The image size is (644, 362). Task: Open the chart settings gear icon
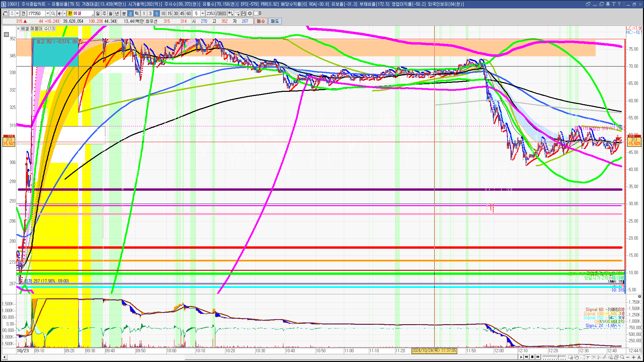[250, 13]
